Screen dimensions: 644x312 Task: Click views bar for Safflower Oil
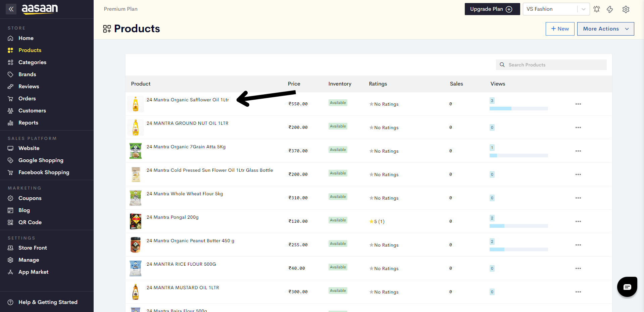coord(518,109)
